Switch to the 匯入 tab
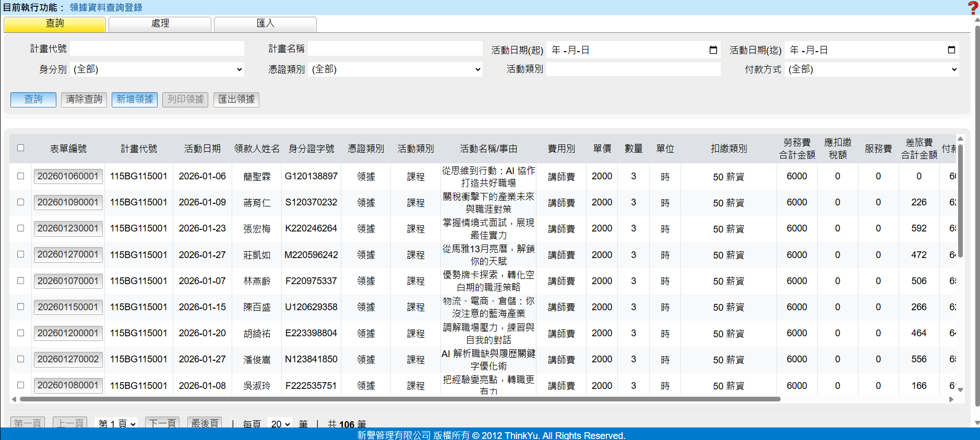Screen dimensions: 980x440 pos(265,24)
